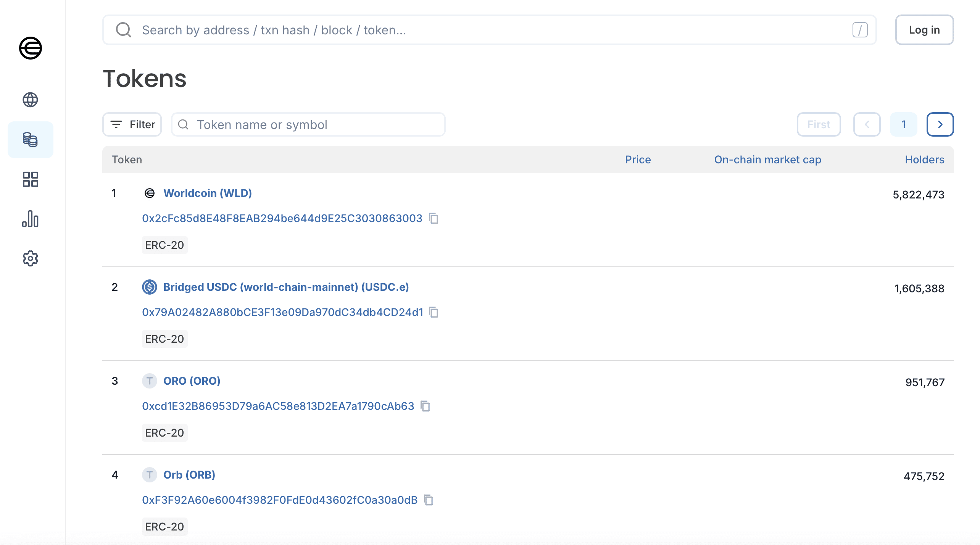This screenshot has width=980, height=545.
Task: Open the Orb (ORB) token page
Action: click(189, 475)
